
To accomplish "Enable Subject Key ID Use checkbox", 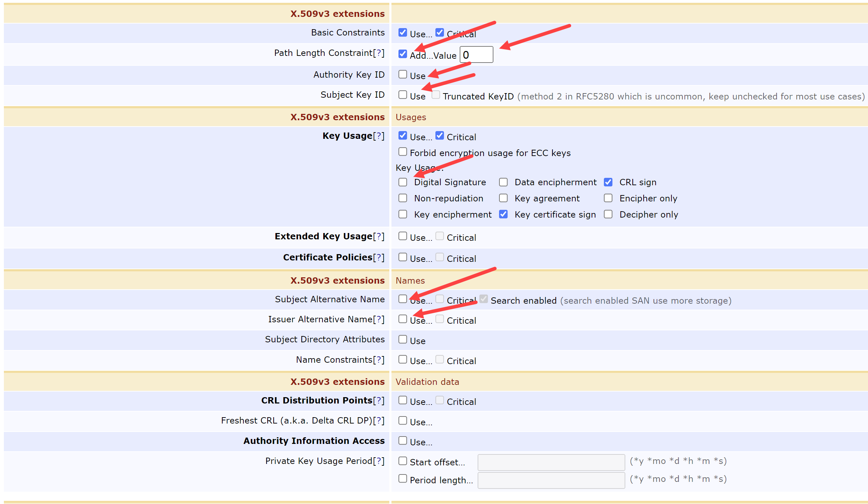I will 403,95.
